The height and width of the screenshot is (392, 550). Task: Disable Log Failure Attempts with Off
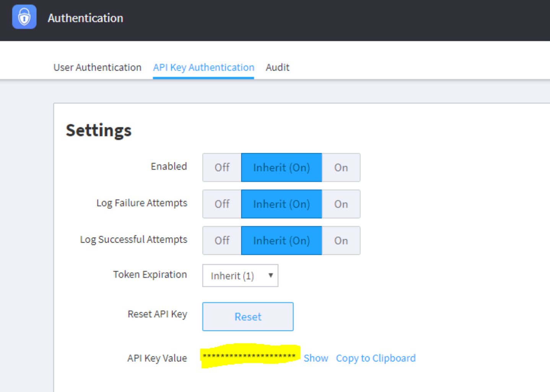222,204
